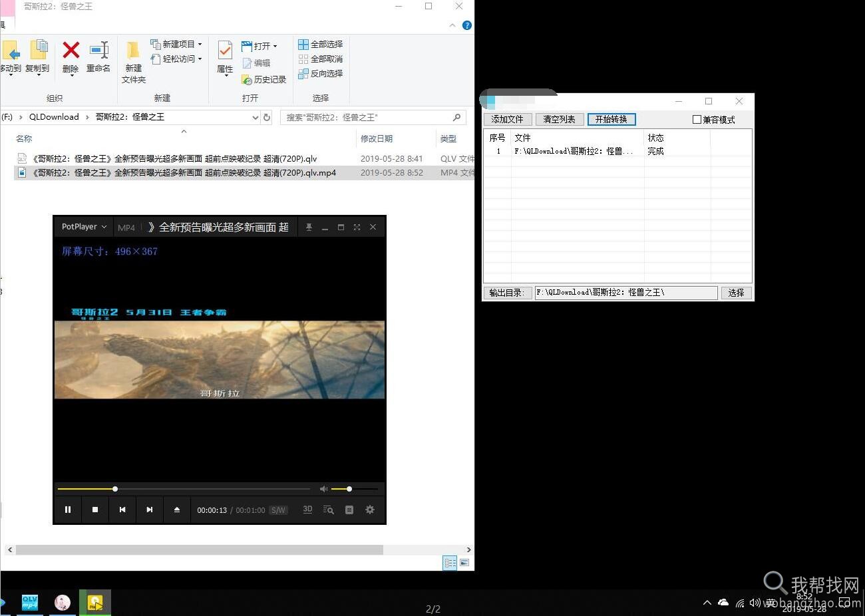The image size is (865, 616).
Task: Sort files by the Name (名称) column
Action: point(24,138)
